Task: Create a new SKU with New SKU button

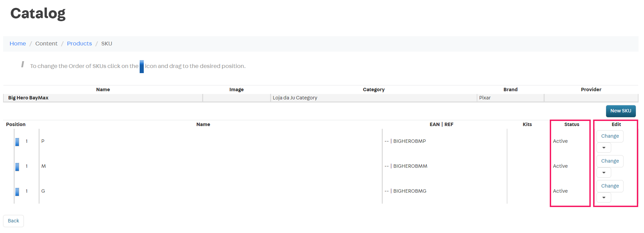Action: pos(620,111)
